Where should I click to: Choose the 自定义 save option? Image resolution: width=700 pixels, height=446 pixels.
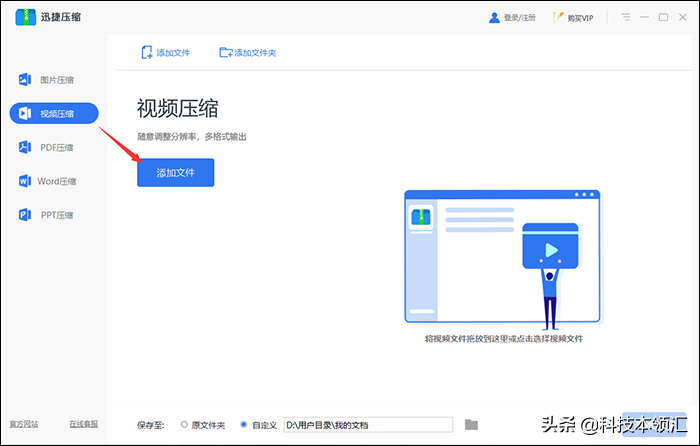pyautogui.click(x=258, y=425)
